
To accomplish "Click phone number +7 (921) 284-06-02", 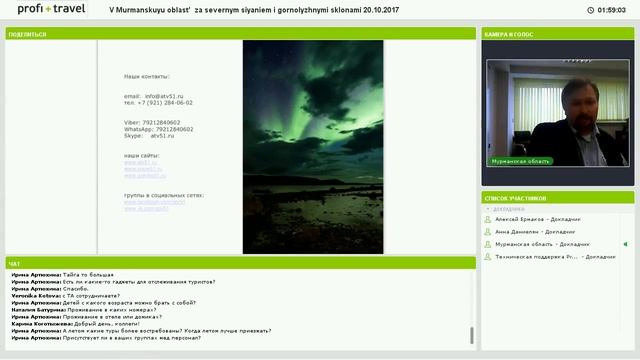I will tap(158, 103).
